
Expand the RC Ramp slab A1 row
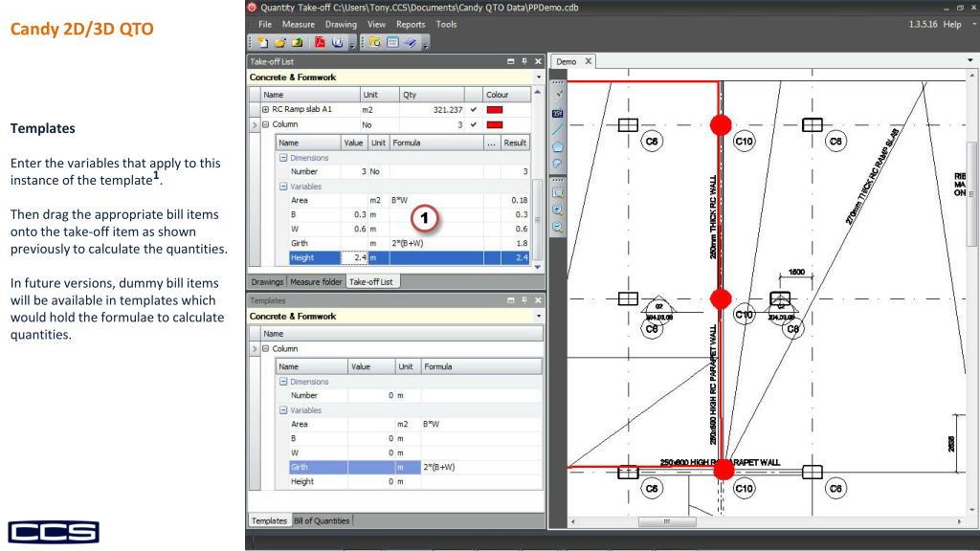point(266,109)
